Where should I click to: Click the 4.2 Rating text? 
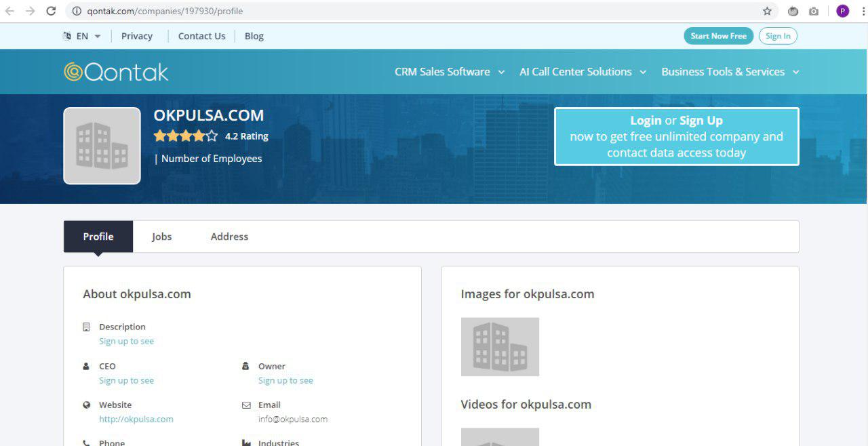pos(247,136)
